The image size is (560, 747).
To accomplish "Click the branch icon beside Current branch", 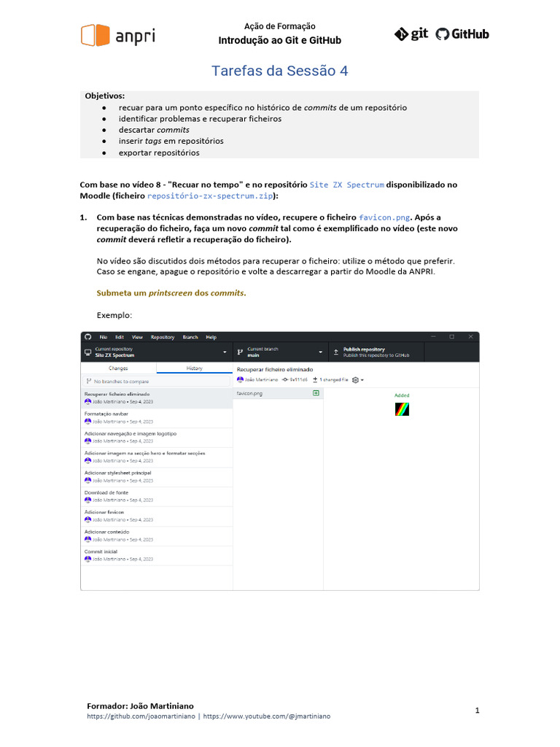I will [240, 352].
